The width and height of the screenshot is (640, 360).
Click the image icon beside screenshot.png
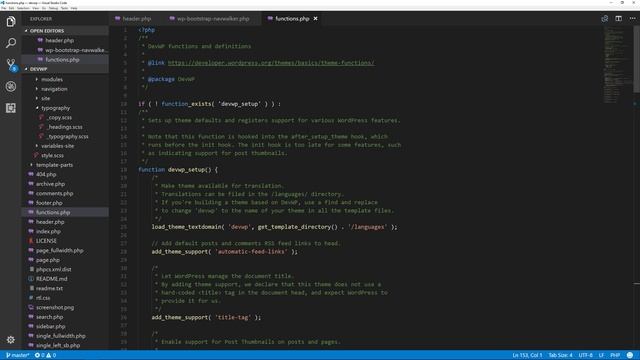tap(31, 307)
